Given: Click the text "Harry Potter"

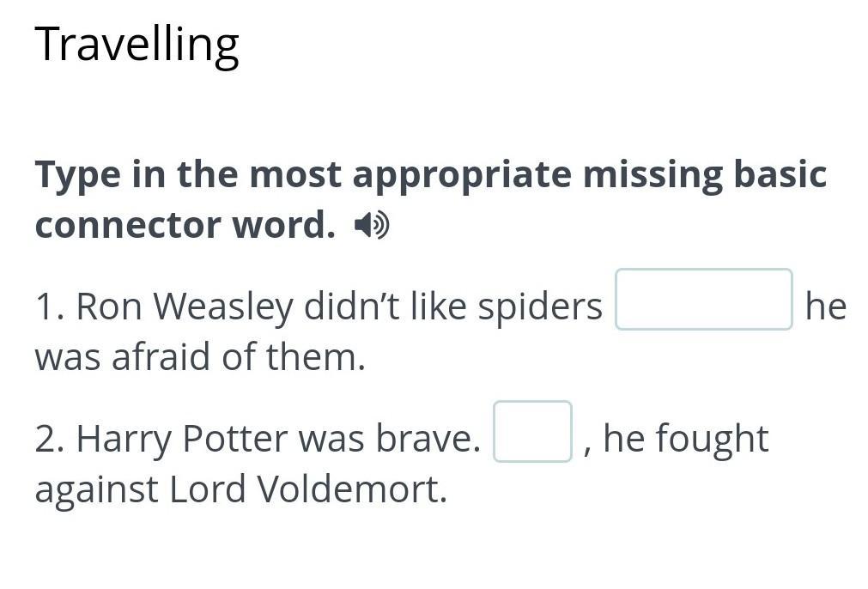Looking at the screenshot, I should point(182,439).
